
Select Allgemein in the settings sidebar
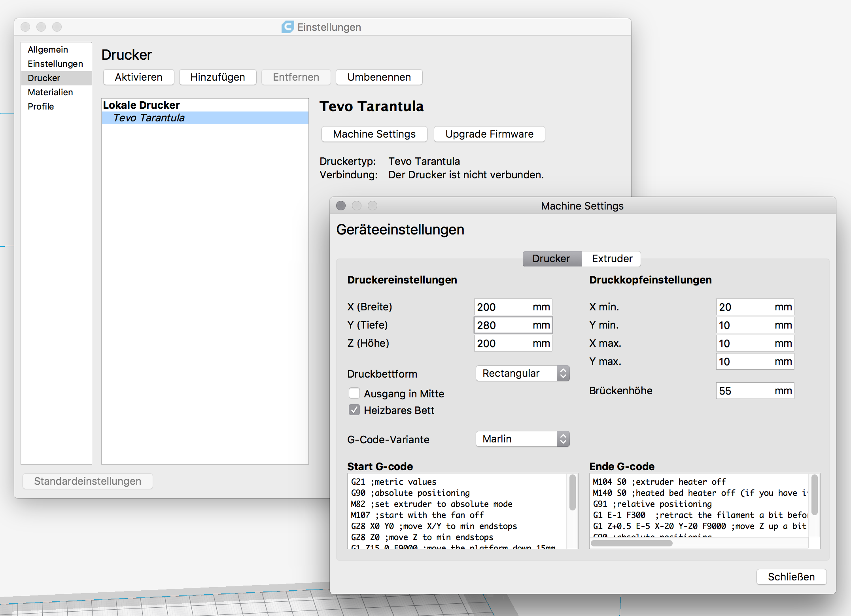56,49
